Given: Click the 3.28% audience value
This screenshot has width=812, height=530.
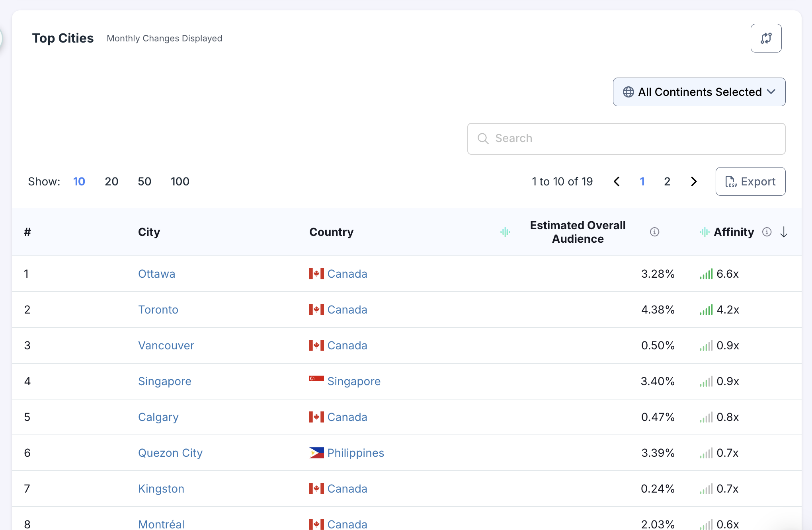Looking at the screenshot, I should (x=658, y=274).
